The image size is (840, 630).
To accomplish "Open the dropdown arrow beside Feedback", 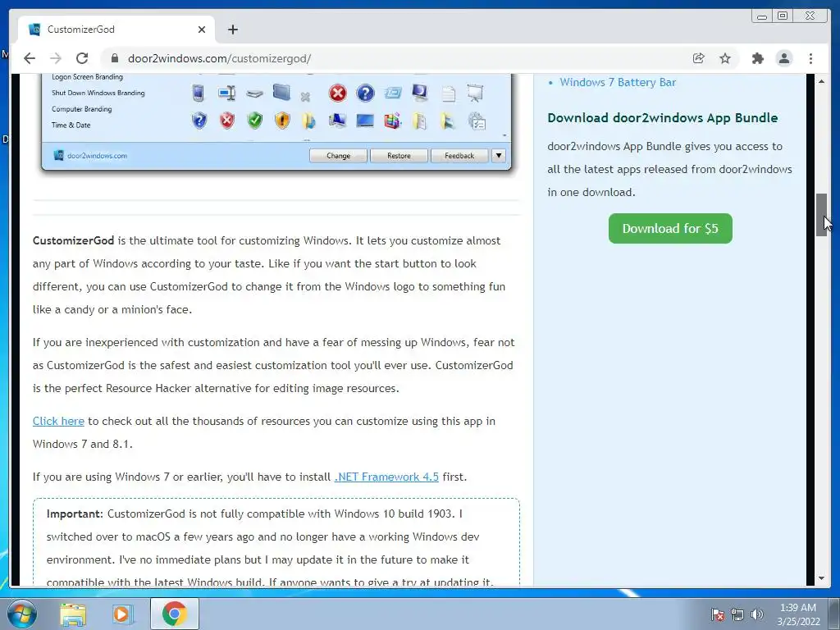I will [498, 155].
